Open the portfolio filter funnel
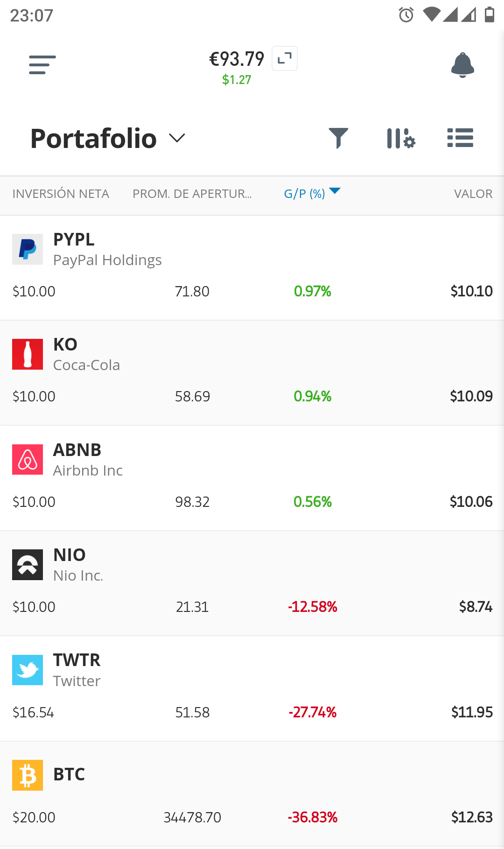504x849 pixels. tap(338, 138)
